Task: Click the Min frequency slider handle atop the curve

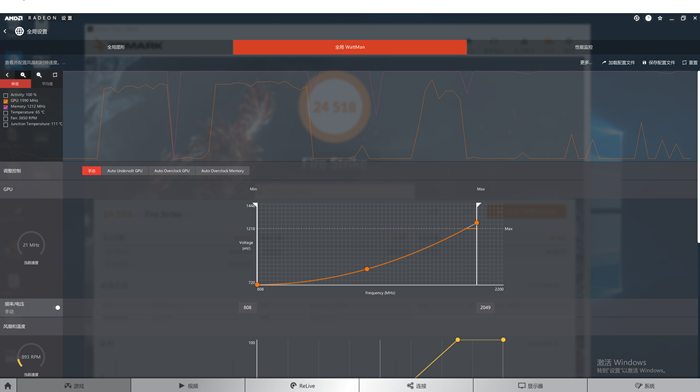Action: (256, 205)
